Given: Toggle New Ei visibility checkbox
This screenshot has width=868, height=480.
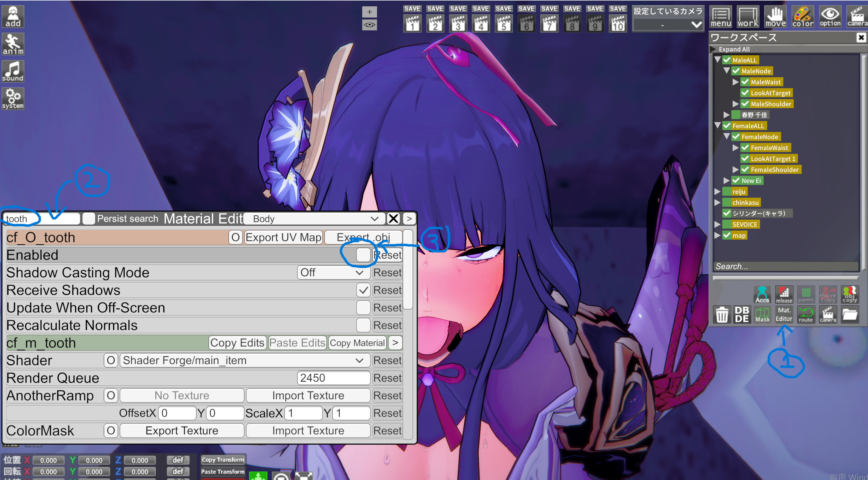Looking at the screenshot, I should (x=736, y=180).
